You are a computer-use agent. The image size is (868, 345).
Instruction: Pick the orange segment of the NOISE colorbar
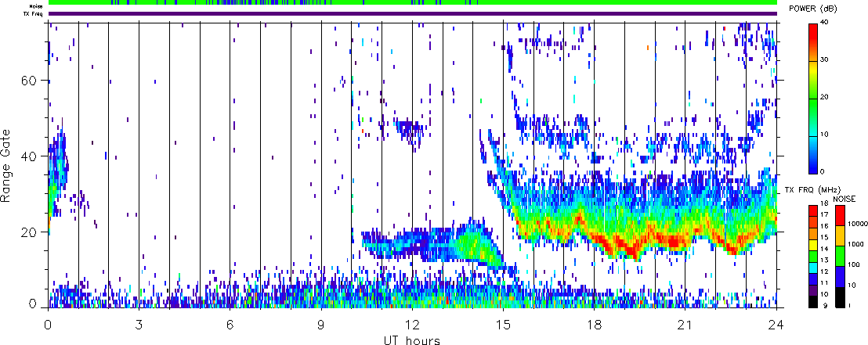[841, 235]
